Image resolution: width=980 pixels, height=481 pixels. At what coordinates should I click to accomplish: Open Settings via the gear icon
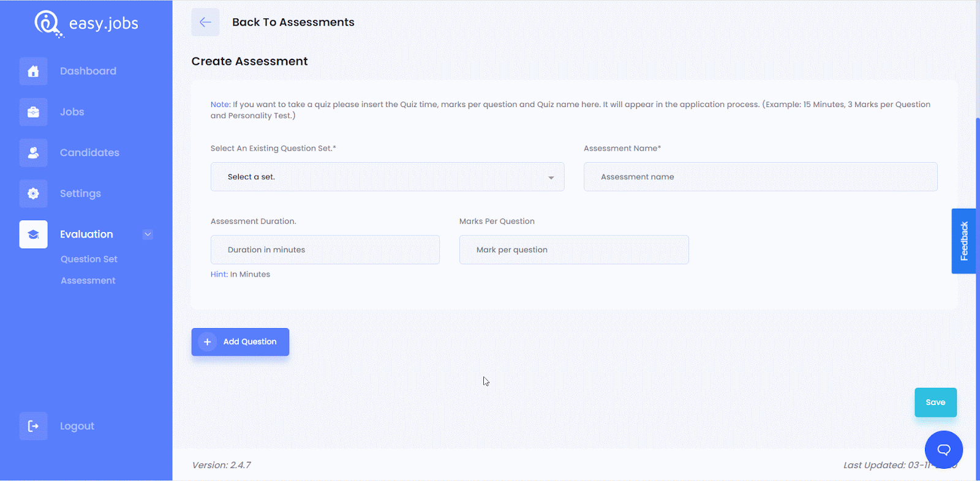click(33, 193)
